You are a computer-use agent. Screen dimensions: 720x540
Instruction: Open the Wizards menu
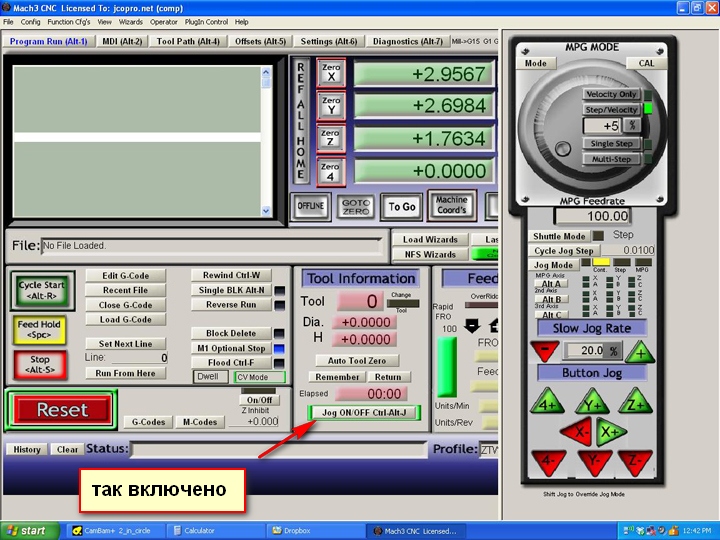click(x=131, y=22)
